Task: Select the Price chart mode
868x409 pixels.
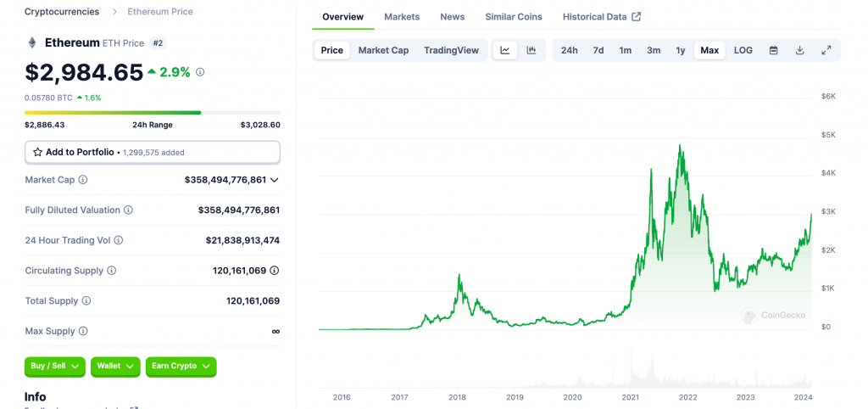Action: (332, 50)
